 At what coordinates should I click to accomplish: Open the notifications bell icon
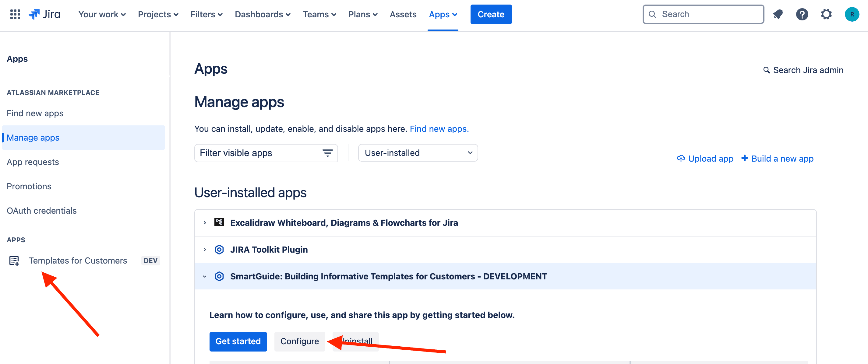(778, 14)
